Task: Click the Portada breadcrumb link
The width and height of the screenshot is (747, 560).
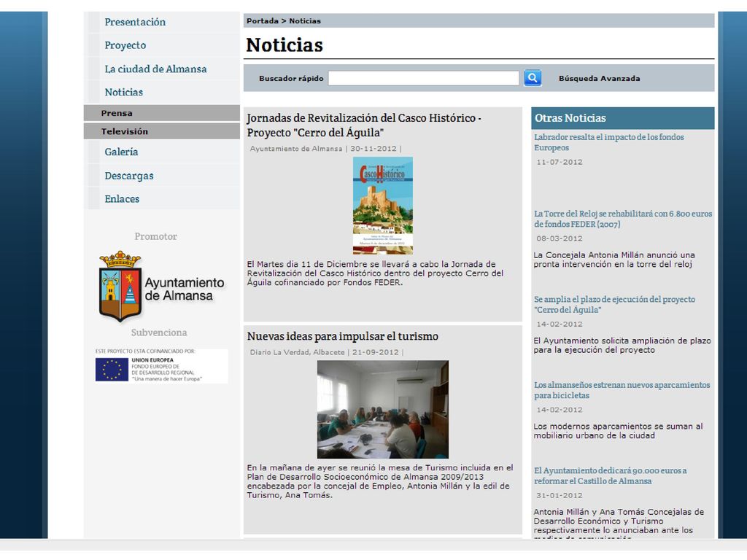Action: coord(263,20)
